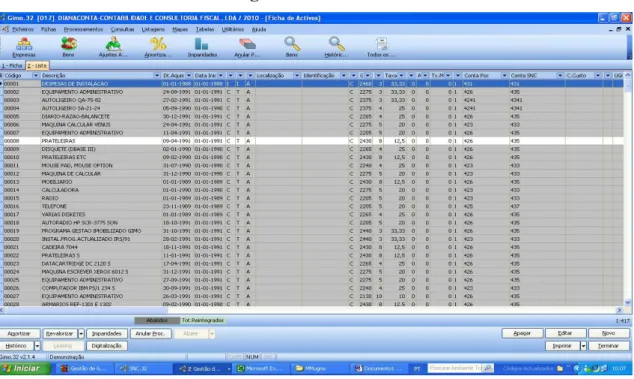The image size is (634, 379).
Task: Open the Localização column filter dropdown
Action: click(297, 76)
